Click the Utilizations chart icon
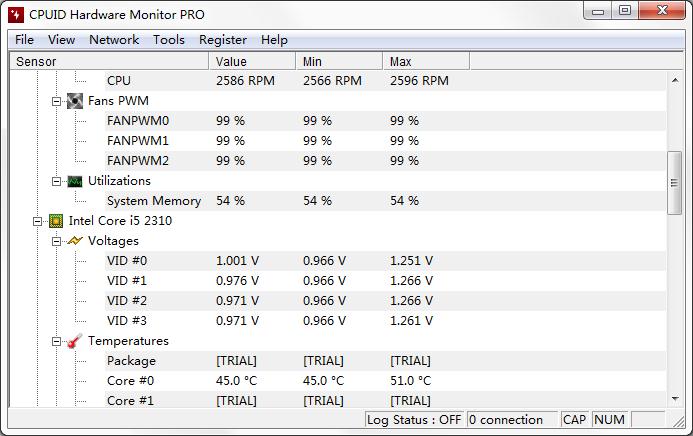This screenshot has height=436, width=693. pos(75,181)
